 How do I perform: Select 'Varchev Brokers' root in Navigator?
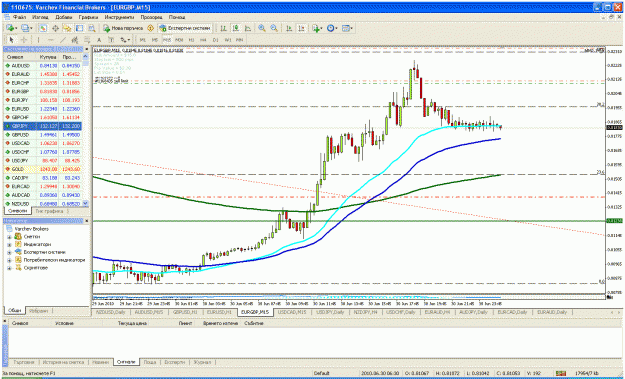click(31, 229)
